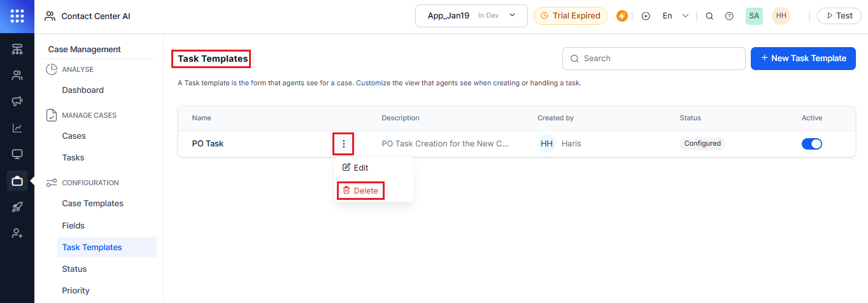Open the analytics chart sidebar icon
This screenshot has width=868, height=303.
(x=17, y=128)
